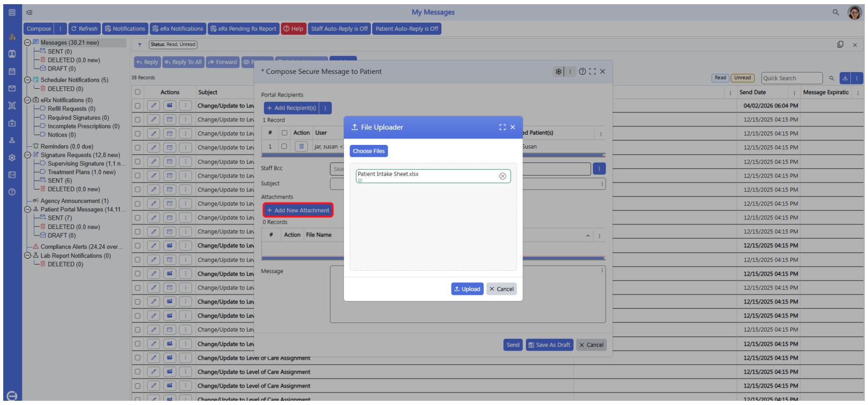Delete recipient jar, susan trash icon
Viewport: 868px width, 405px height.
point(301,147)
